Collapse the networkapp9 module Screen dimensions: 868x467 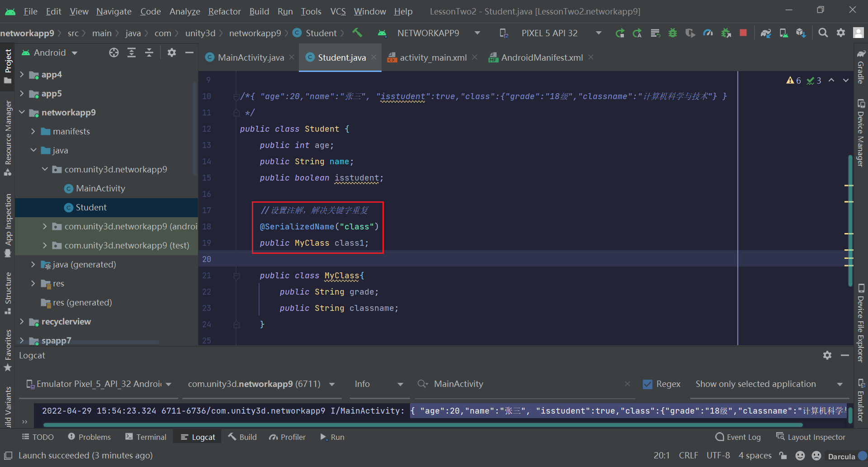pos(22,112)
